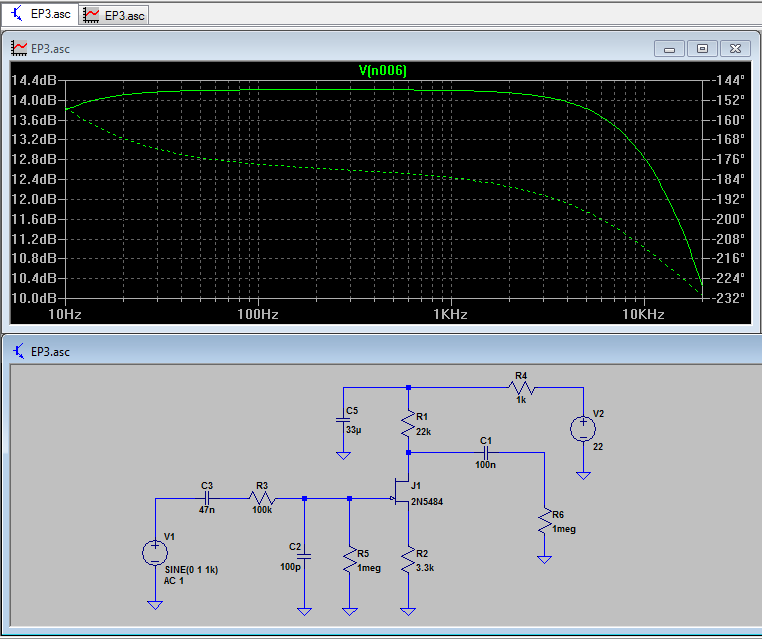Image resolution: width=762 pixels, height=640 pixels.
Task: Switch to the waveform EP3.asc tab
Action: click(x=115, y=14)
